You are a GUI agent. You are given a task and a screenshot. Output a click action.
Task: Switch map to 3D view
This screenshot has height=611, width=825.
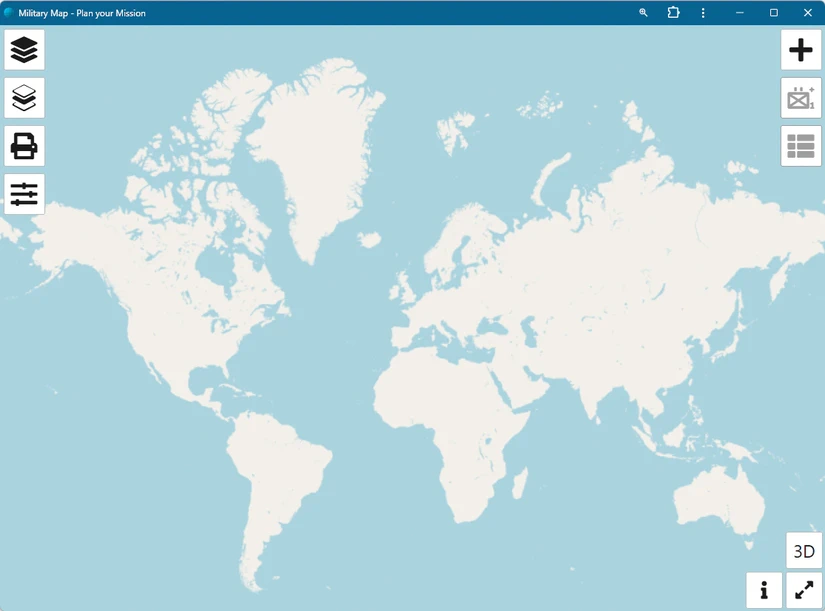coord(804,550)
